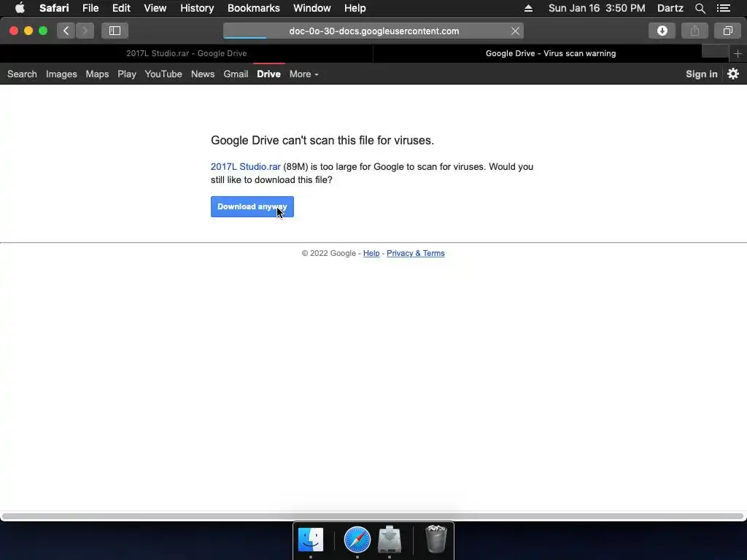This screenshot has height=560, width=747.
Task: Open Privacy & Terms link
Action: [415, 253]
